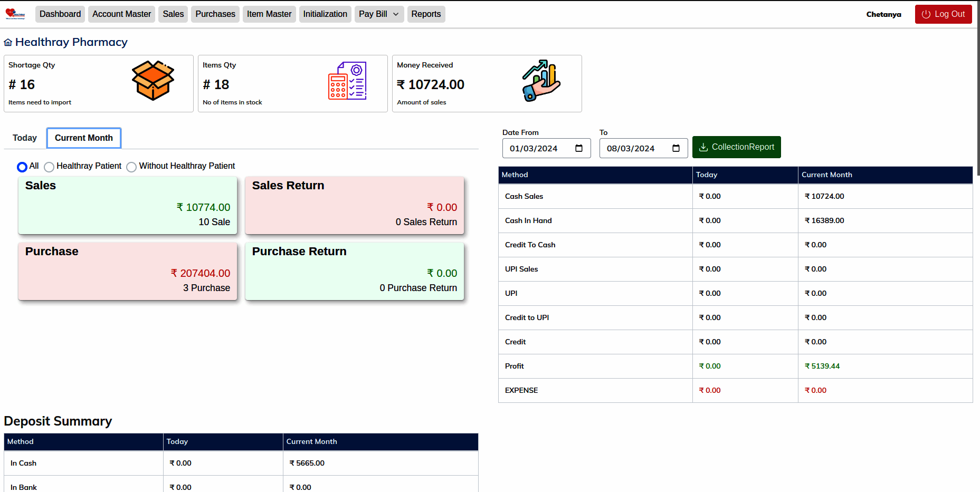Image resolution: width=980 pixels, height=492 pixels.
Task: Open the Item Master menu
Action: pos(269,14)
